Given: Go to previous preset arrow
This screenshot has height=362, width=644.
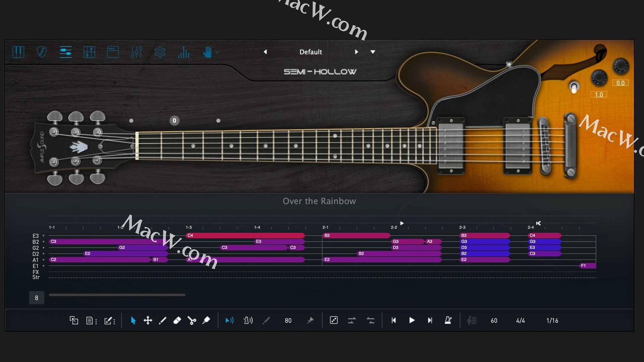Looking at the screenshot, I should point(265,52).
